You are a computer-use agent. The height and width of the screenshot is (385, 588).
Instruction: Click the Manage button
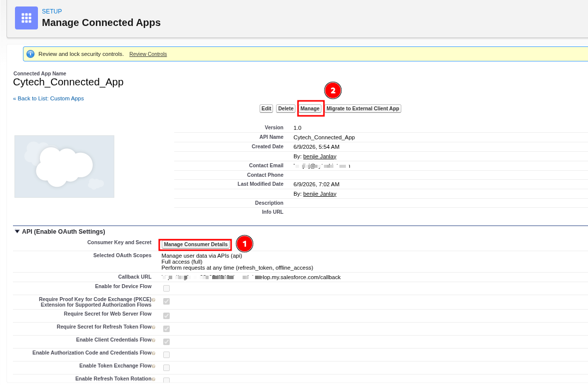(310, 108)
